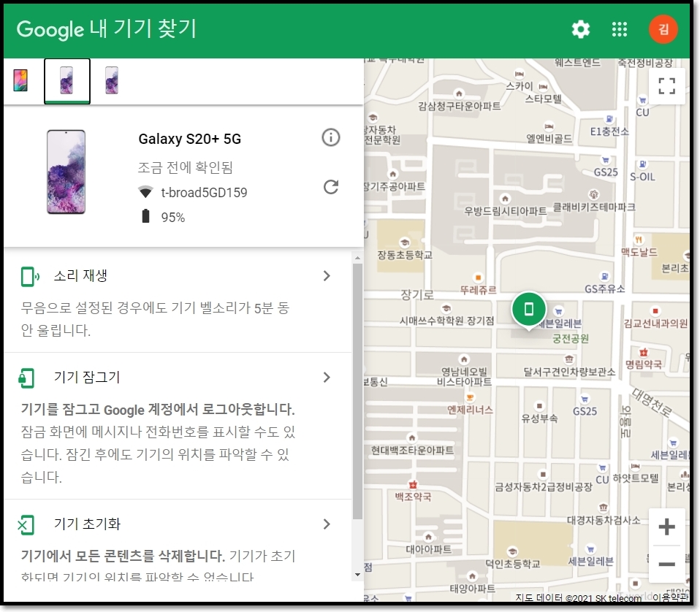The height and width of the screenshot is (612, 700).
Task: Expand the 소리 재생 chevron
Action: coord(327,275)
